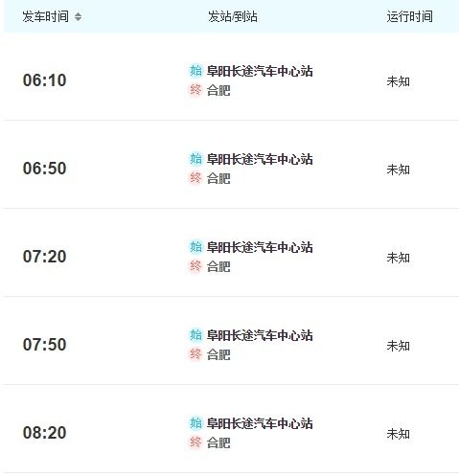Select the 06:10 departure time

(x=44, y=80)
